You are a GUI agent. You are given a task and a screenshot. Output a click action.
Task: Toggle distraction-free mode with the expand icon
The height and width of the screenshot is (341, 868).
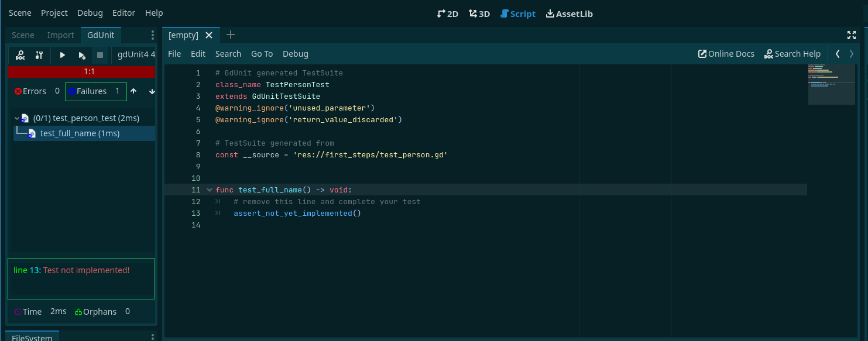[852, 35]
